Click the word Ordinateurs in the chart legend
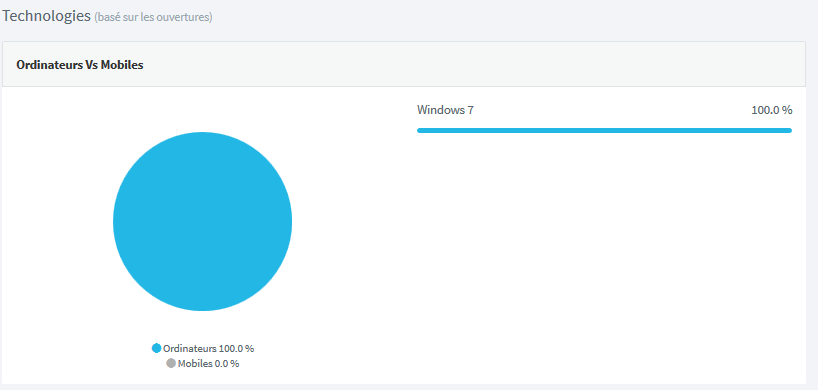This screenshot has width=818, height=390. point(190,348)
